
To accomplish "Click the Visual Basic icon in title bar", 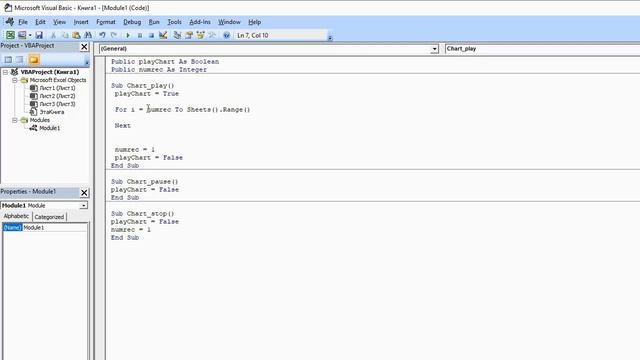I will 7,7.
